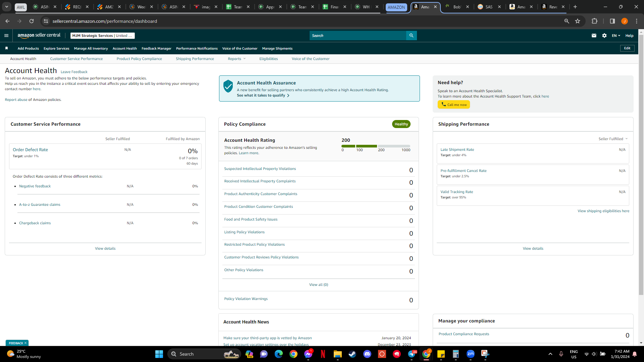Click the Edit button in nav bar
Image resolution: width=644 pixels, height=362 pixels.
pyautogui.click(x=627, y=48)
